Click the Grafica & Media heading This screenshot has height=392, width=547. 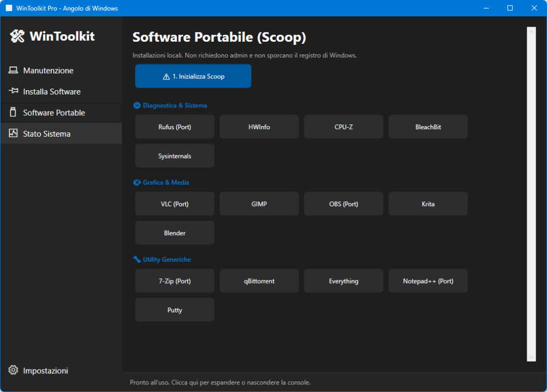pyautogui.click(x=166, y=183)
